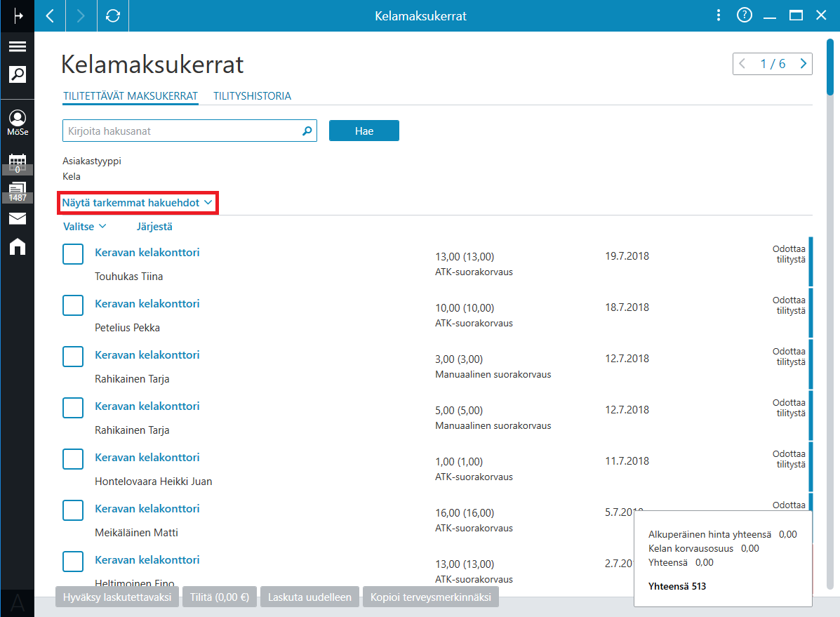Open the hamburger menu in sidebar
The width and height of the screenshot is (840, 617).
tap(17, 46)
